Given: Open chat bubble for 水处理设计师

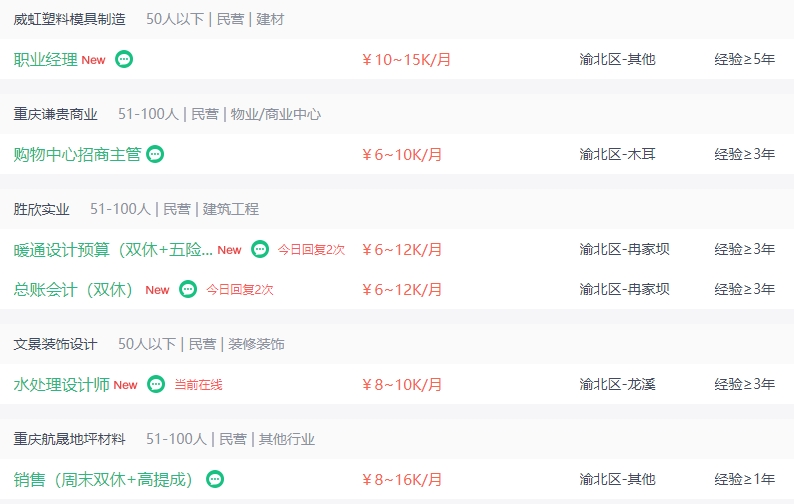Looking at the screenshot, I should 156,384.
